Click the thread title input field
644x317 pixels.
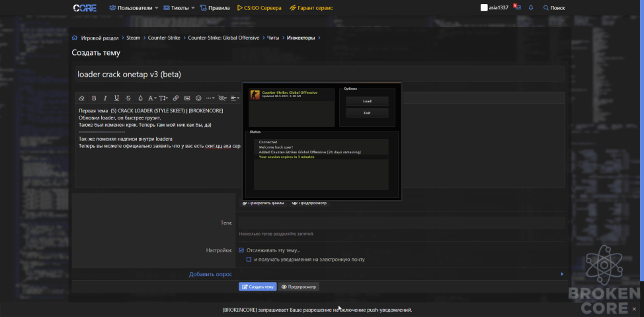point(319,74)
